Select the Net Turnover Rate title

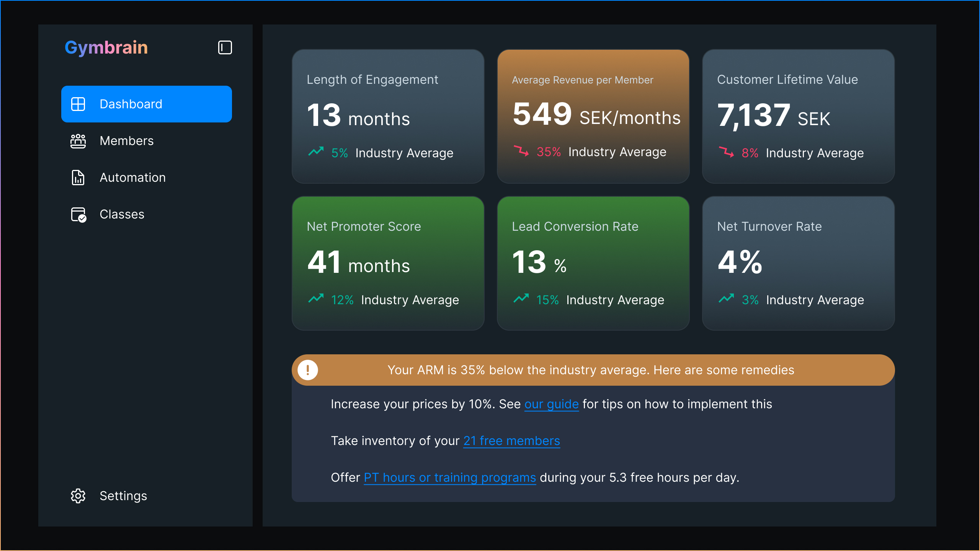tap(769, 227)
